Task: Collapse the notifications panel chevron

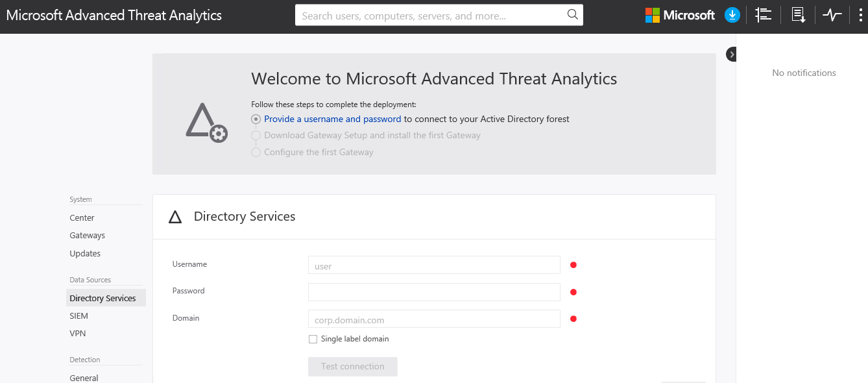Action: tap(732, 54)
